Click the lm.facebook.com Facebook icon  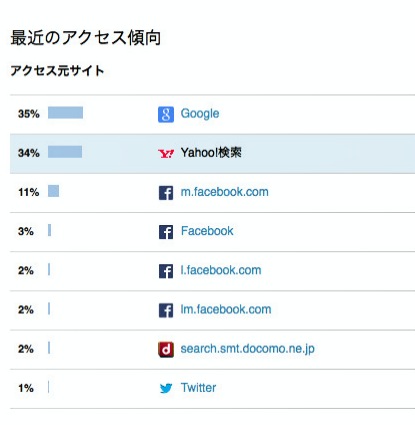tap(166, 310)
